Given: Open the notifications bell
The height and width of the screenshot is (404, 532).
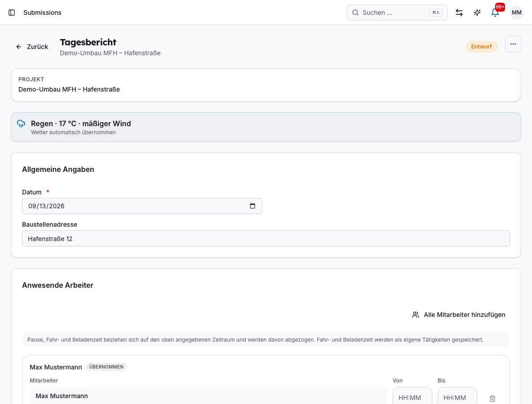Looking at the screenshot, I should coord(495,13).
